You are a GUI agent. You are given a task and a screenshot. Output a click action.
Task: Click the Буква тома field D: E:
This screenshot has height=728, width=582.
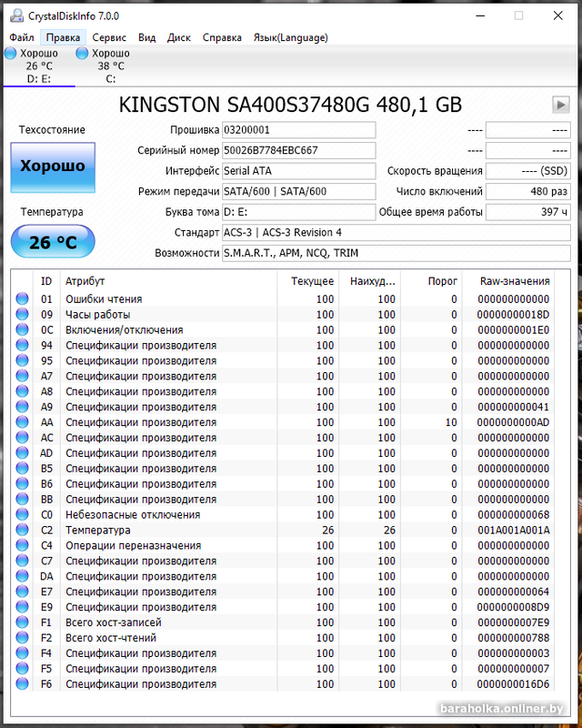(x=299, y=212)
